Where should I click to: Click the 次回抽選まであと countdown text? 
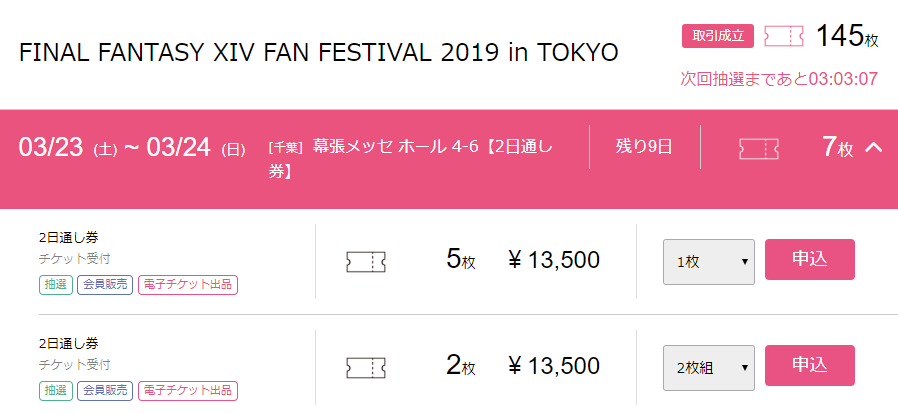(779, 79)
